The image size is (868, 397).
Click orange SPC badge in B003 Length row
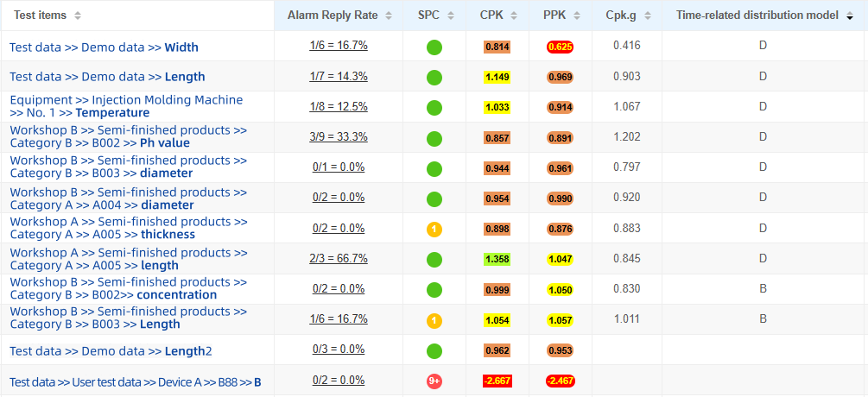click(434, 321)
